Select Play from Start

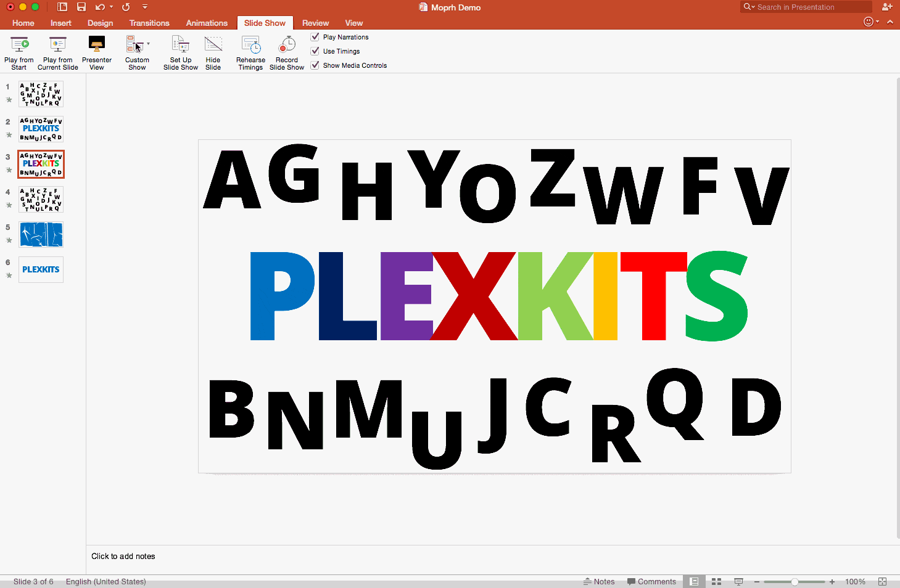click(x=19, y=52)
